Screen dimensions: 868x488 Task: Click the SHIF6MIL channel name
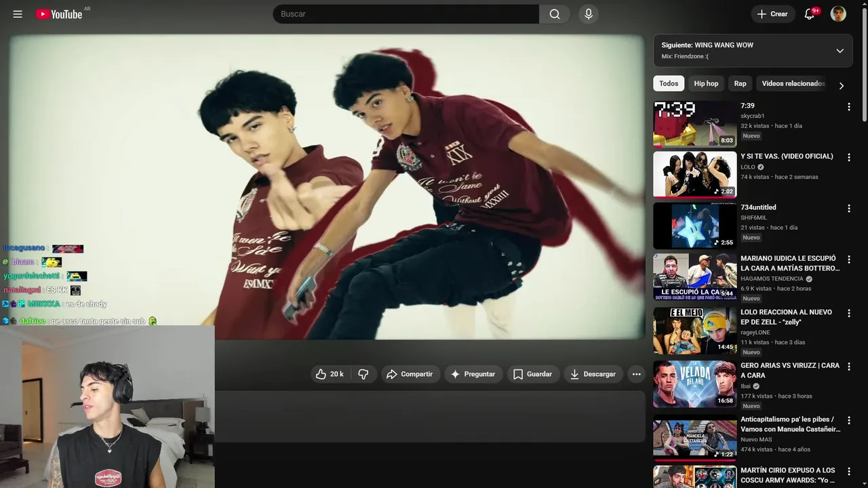click(x=753, y=218)
